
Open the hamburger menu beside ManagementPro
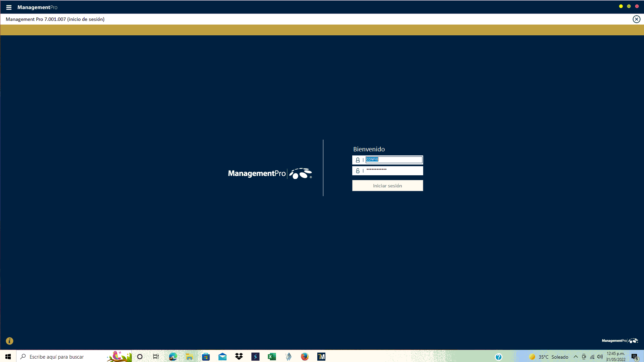click(x=9, y=7)
